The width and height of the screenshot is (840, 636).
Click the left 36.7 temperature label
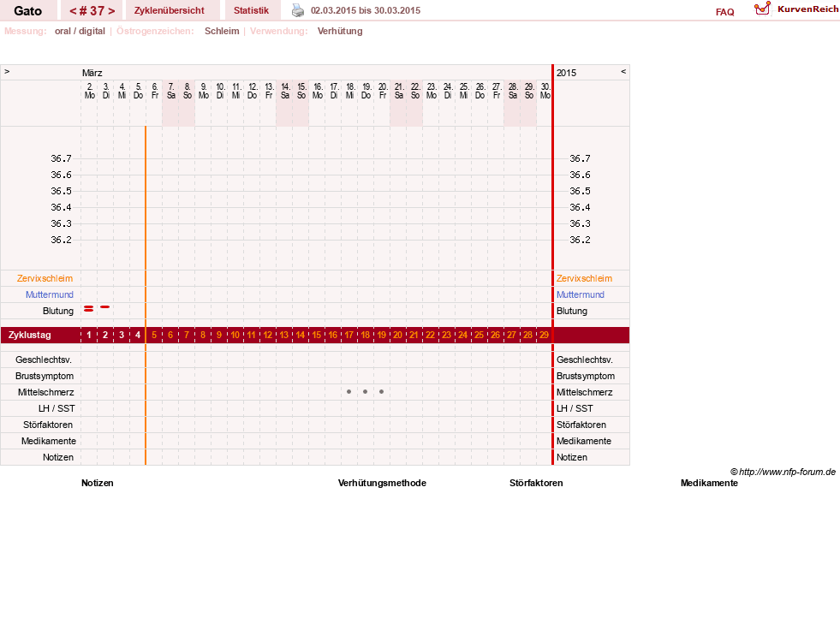point(61,158)
